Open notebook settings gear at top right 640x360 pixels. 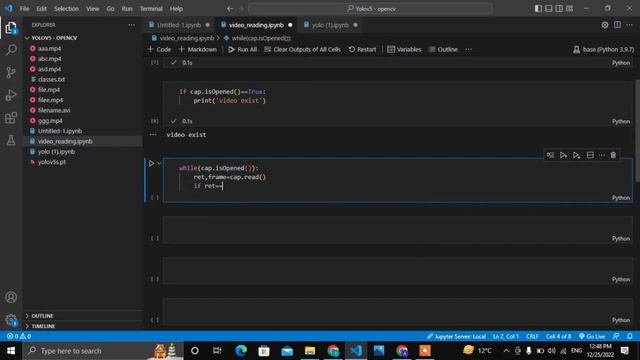pos(605,25)
